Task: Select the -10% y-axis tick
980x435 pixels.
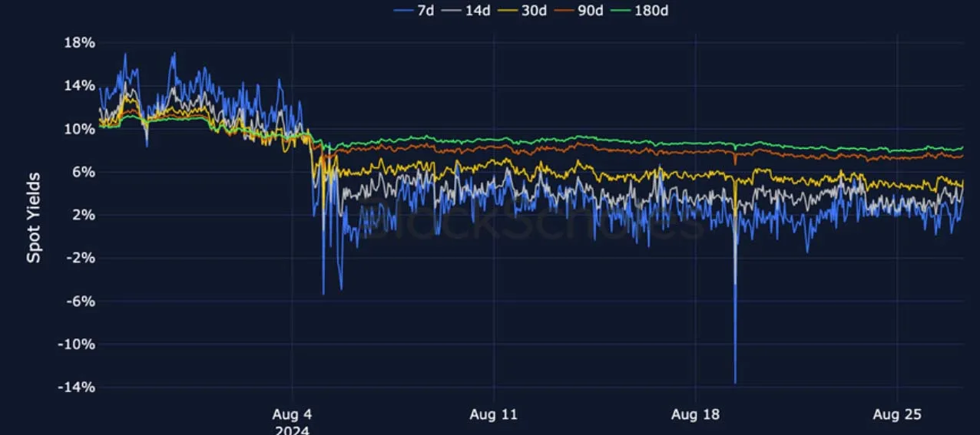Action: (x=78, y=344)
